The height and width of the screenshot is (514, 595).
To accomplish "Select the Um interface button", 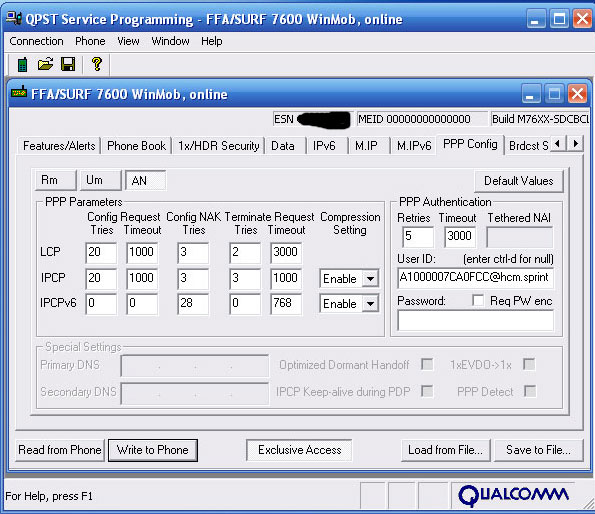I will coord(101,180).
